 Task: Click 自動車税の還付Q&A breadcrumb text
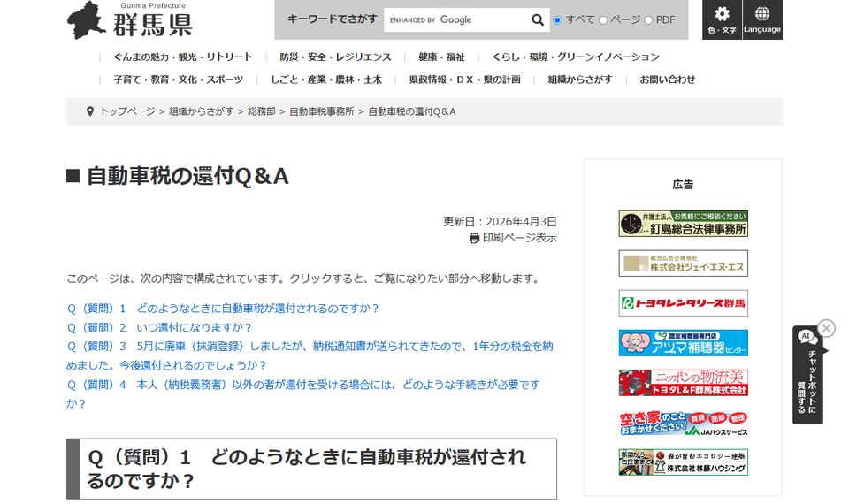click(412, 111)
